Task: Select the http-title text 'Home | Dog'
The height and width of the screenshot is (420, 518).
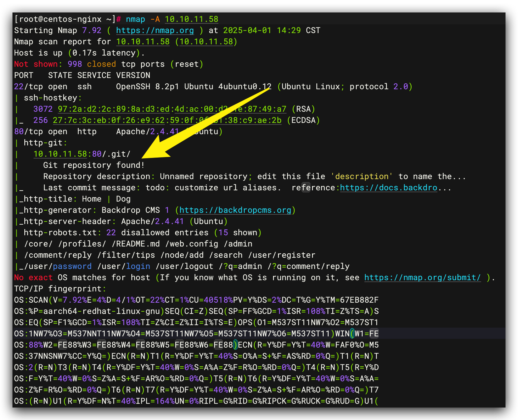Action: [x=106, y=199]
